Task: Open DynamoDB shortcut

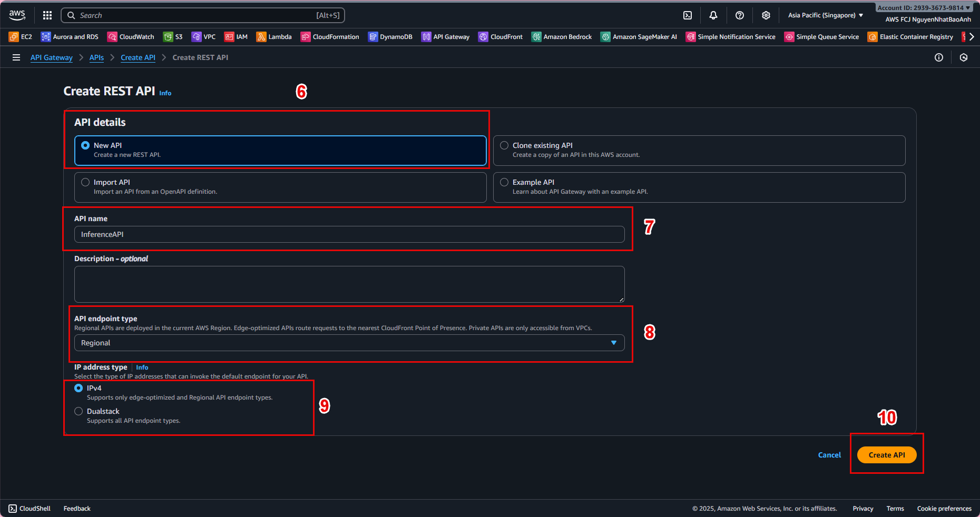Action: coord(390,37)
